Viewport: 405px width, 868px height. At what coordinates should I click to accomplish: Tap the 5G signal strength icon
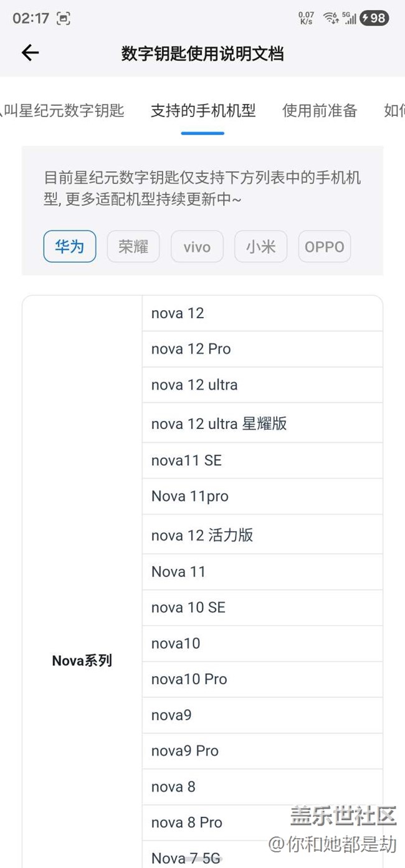pos(350,18)
